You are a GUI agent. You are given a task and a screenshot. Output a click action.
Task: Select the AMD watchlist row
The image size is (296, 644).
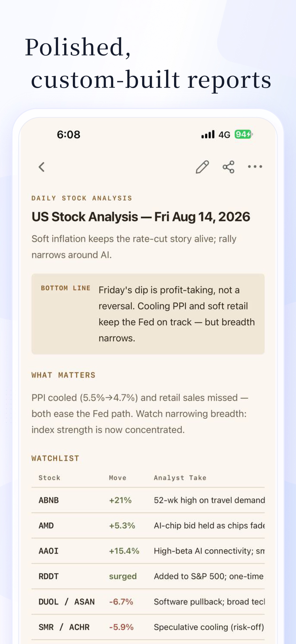148,526
